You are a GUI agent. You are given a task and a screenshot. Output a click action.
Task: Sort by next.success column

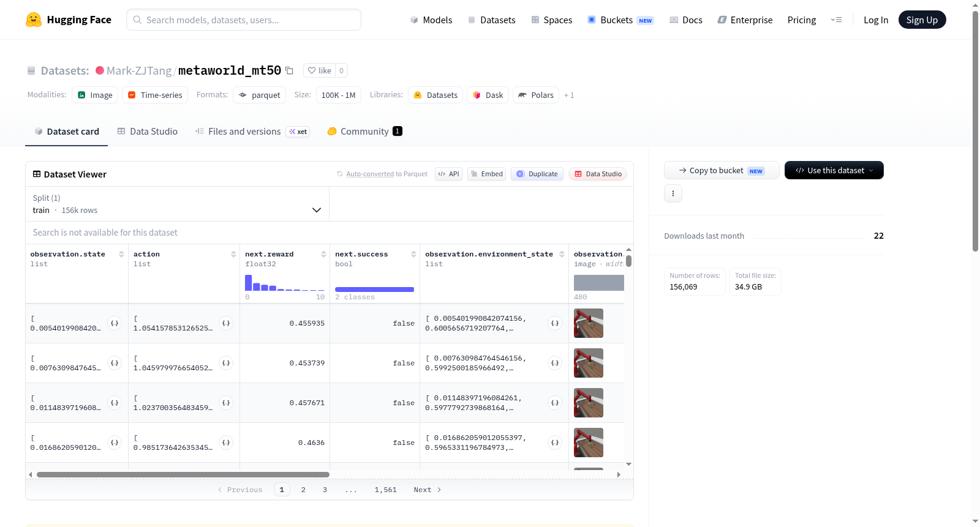pyautogui.click(x=413, y=254)
